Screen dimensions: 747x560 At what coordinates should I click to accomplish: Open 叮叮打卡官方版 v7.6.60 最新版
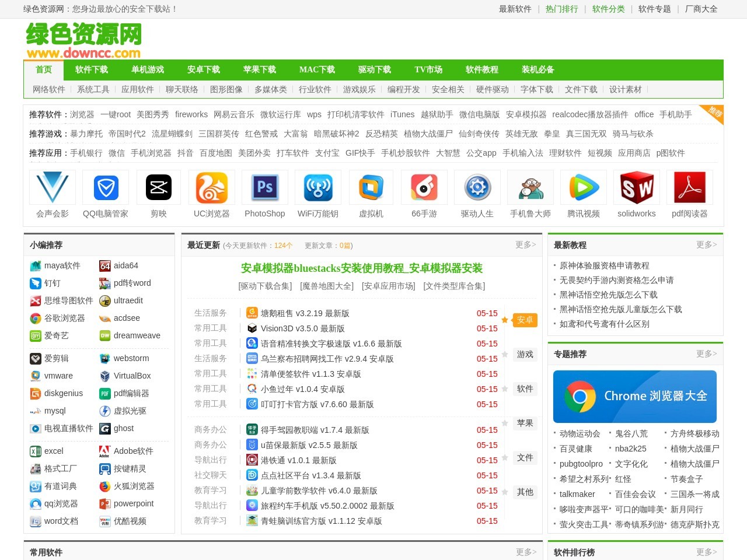[x=317, y=404]
